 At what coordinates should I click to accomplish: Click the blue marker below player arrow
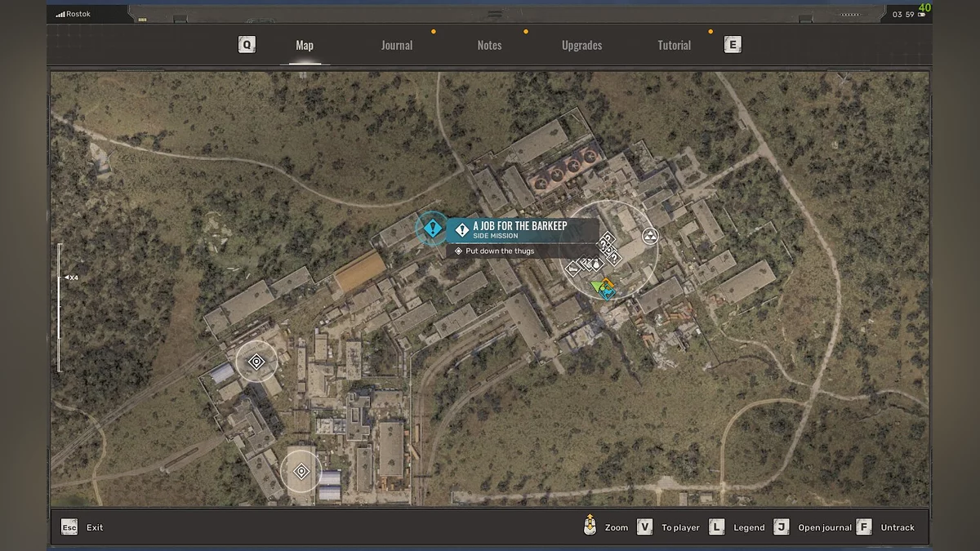pyautogui.click(x=607, y=291)
